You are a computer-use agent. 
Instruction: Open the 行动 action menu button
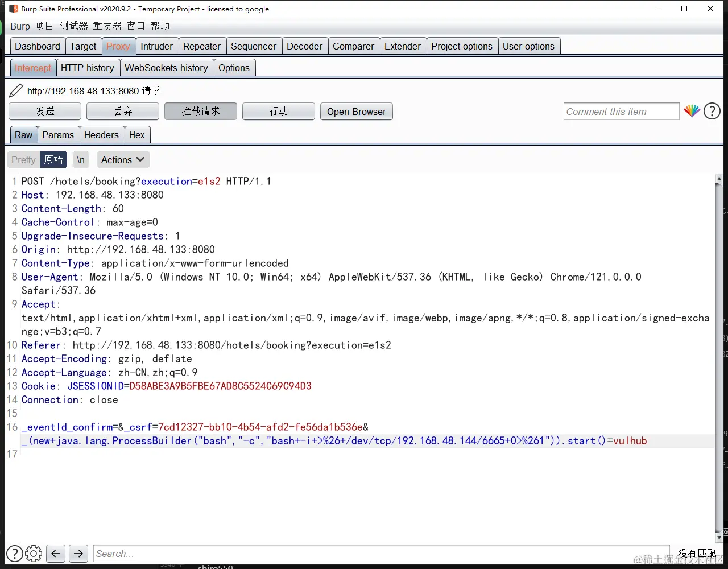279,112
